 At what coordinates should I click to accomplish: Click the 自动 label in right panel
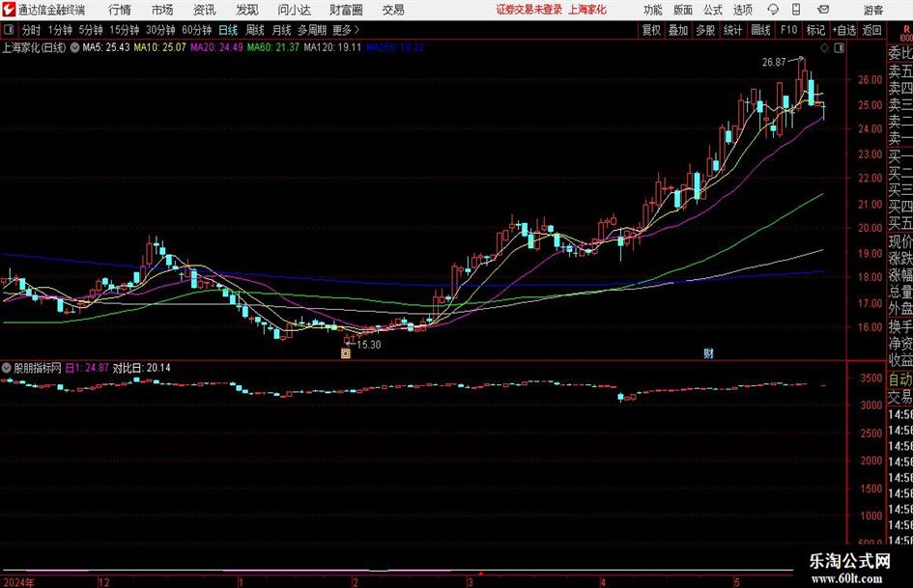pyautogui.click(x=900, y=379)
